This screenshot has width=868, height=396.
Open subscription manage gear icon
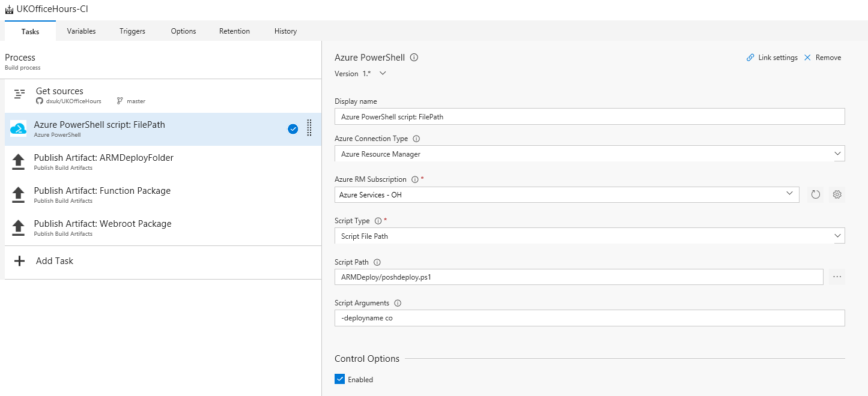pos(837,194)
